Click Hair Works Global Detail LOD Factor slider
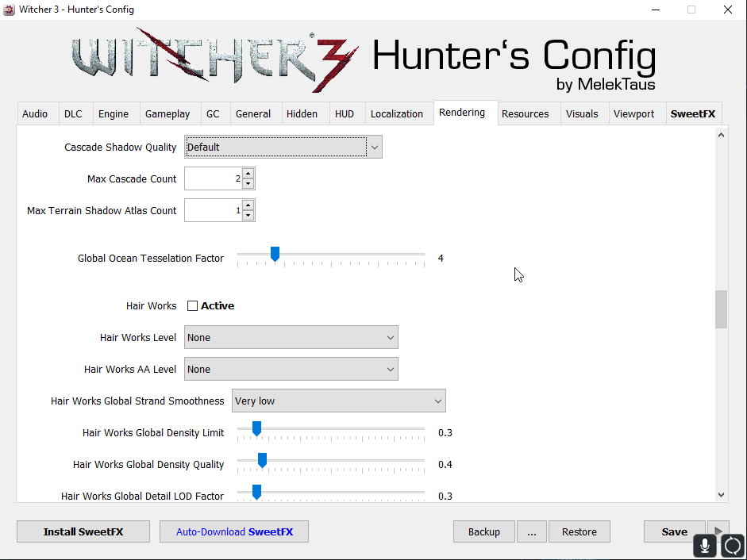 (x=330, y=494)
